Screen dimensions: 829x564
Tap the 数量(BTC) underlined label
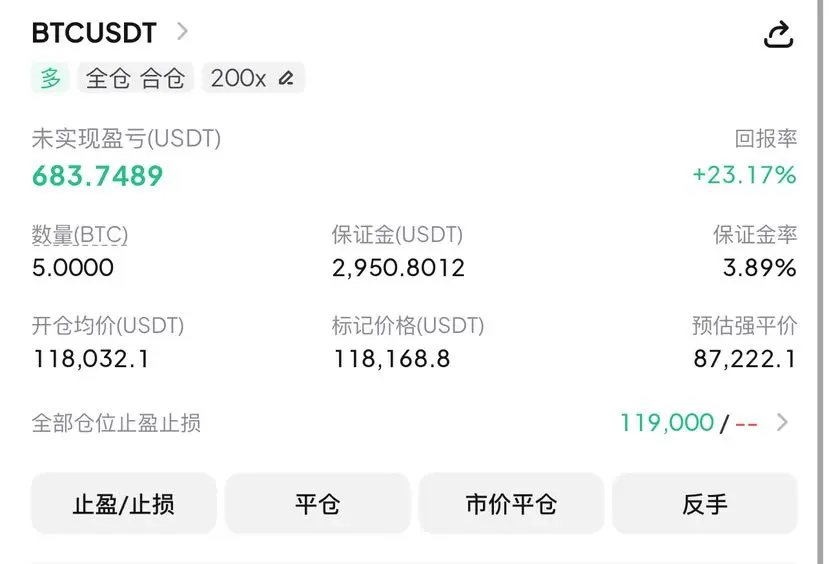pyautogui.click(x=80, y=235)
